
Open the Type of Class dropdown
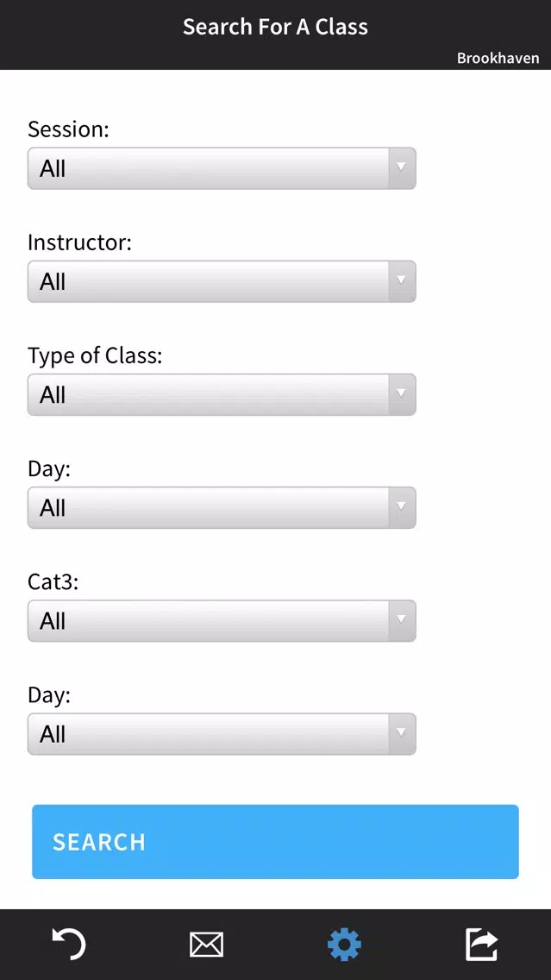pyautogui.click(x=222, y=394)
